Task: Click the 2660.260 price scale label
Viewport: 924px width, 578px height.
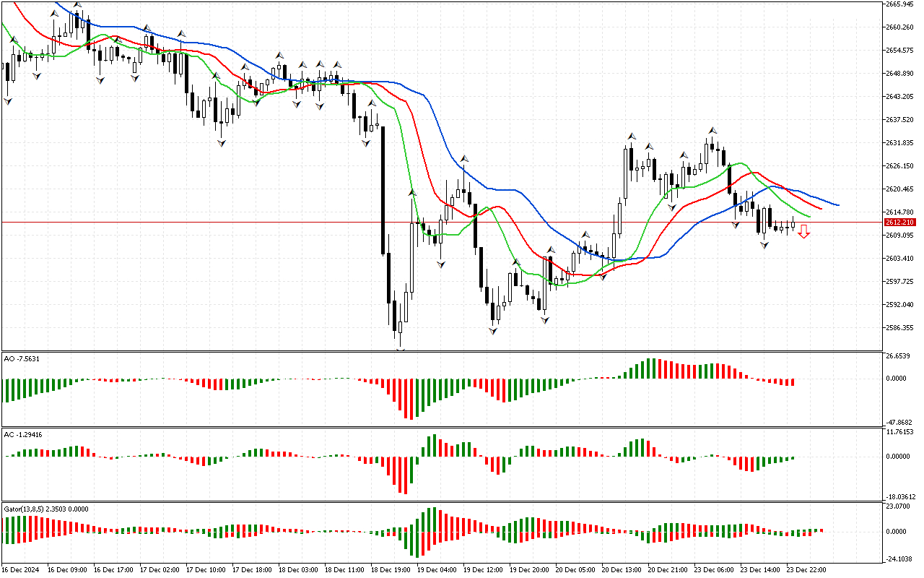Action: [x=899, y=27]
